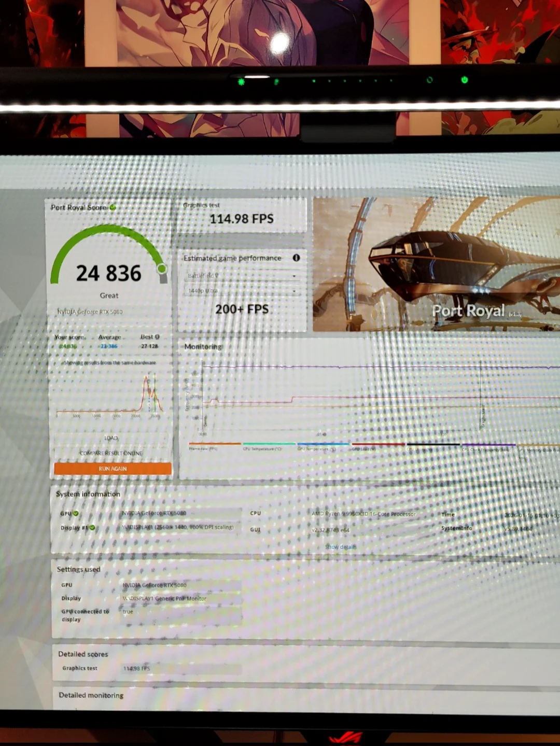Click the Best score value 27 128
560x746 pixels.
[x=150, y=346]
